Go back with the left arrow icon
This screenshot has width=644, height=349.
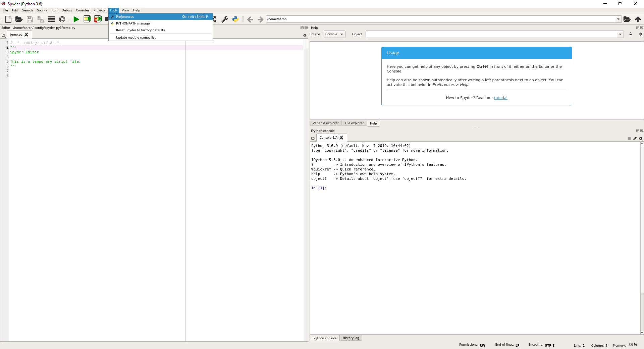coord(250,19)
